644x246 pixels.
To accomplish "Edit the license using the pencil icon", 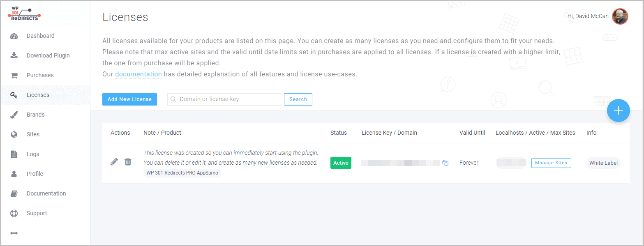I will (x=114, y=161).
